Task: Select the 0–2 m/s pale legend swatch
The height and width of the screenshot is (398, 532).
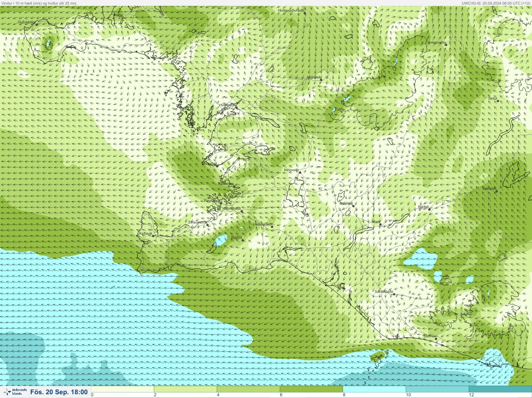Action: 123,389
